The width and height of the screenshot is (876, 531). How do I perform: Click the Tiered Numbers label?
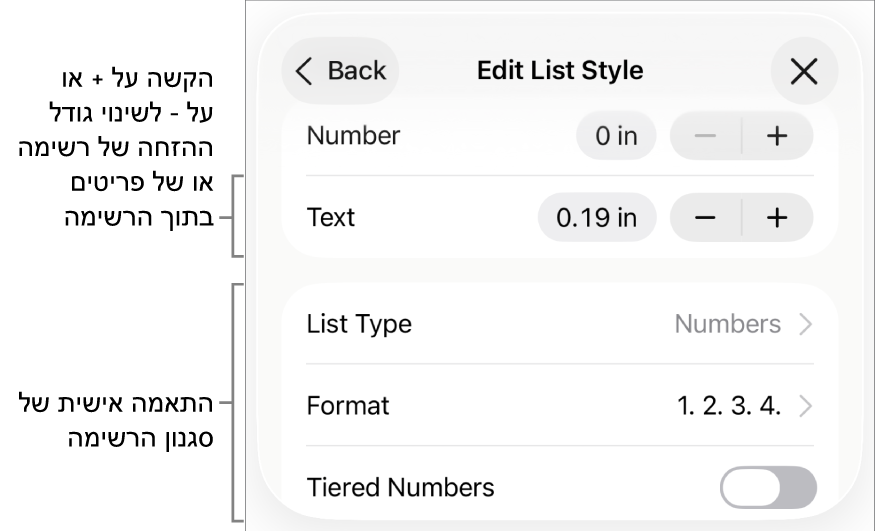point(400,488)
